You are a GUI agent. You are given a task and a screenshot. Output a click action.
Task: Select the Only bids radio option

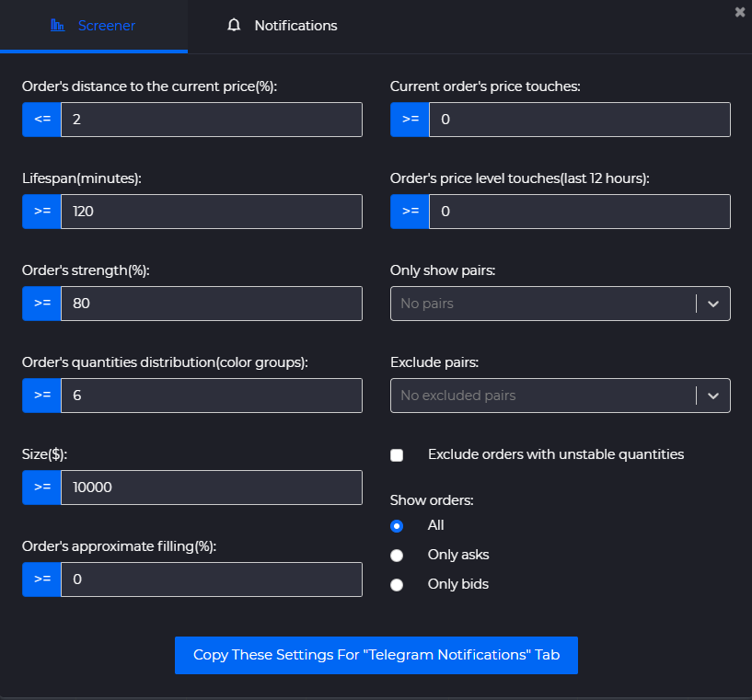coord(397,585)
